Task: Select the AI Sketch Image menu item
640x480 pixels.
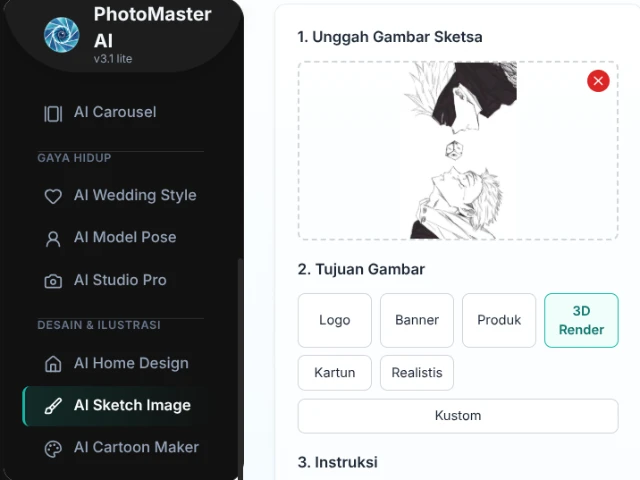Action: coord(114,406)
